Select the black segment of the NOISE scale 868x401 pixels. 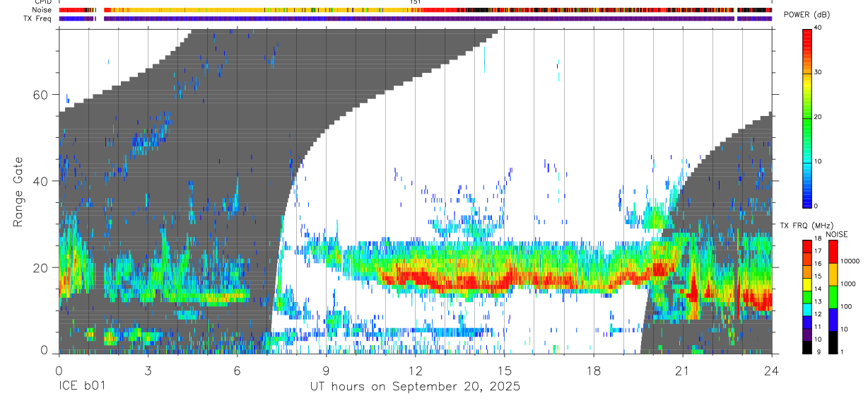(833, 342)
